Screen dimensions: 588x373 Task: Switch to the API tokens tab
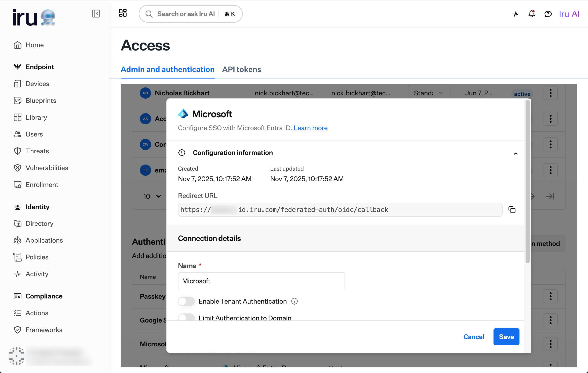pos(242,69)
